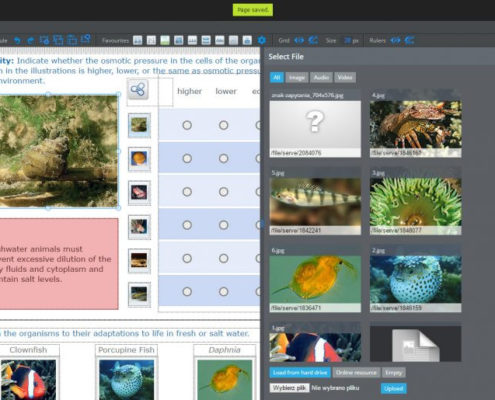Click the 'Daphnia' label on the canvas
The image size is (495, 400).
(224, 350)
